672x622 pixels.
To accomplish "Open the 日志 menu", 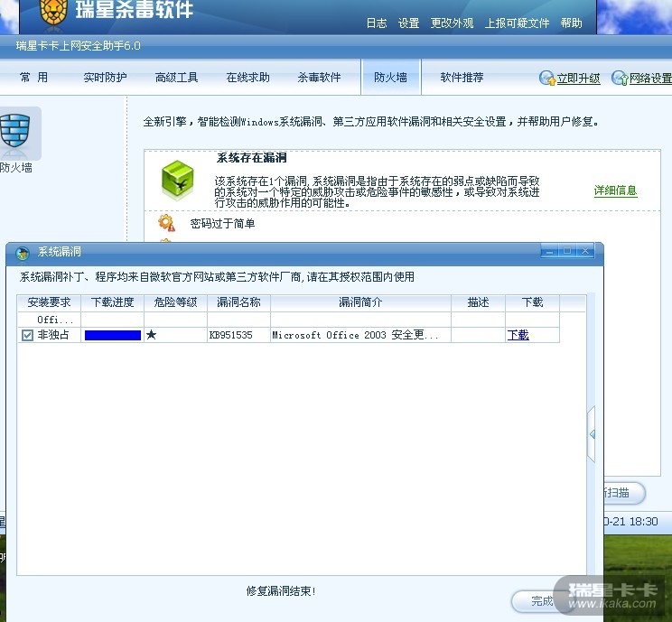I will (x=377, y=23).
